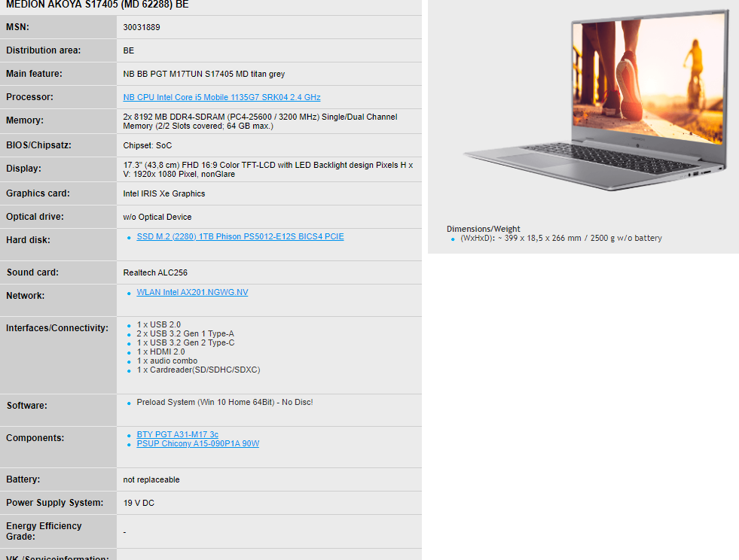The width and height of the screenshot is (739, 560).
Task: Click the Intel IRIS Xe Graphics value
Action: tap(163, 193)
